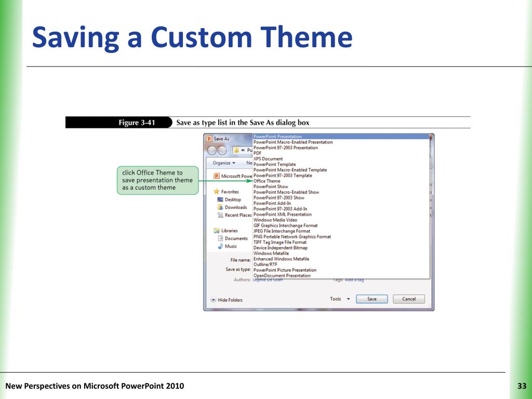Choose Windows Metafile format
Image resolution: width=532 pixels, height=399 pixels.
pyautogui.click(x=341, y=253)
